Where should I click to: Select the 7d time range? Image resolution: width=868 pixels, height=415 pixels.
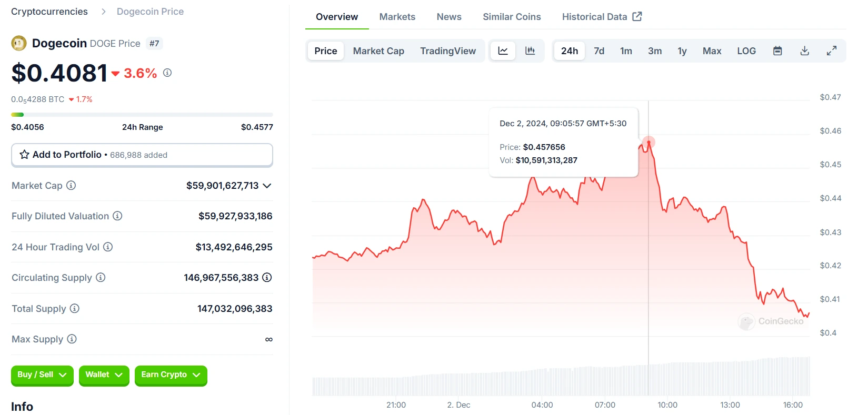click(x=599, y=51)
